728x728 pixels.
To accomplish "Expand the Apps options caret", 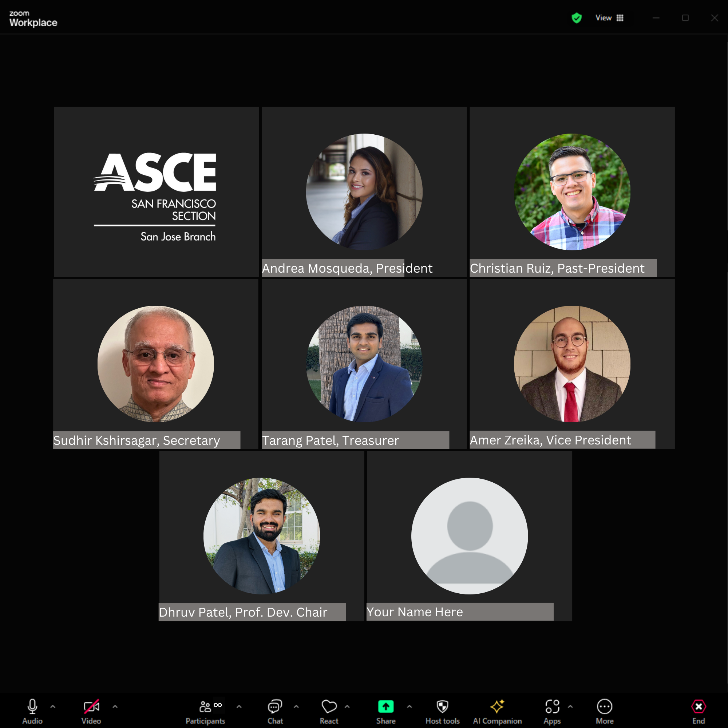I will coord(570,707).
